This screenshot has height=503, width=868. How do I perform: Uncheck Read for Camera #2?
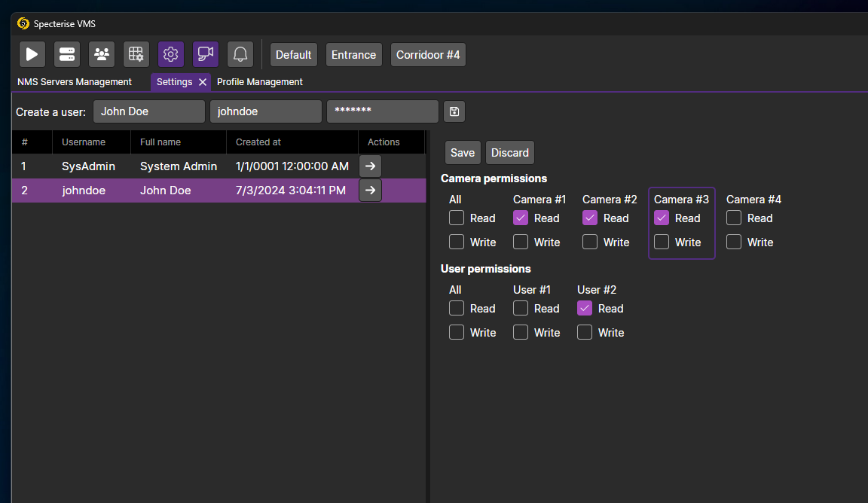coord(590,218)
